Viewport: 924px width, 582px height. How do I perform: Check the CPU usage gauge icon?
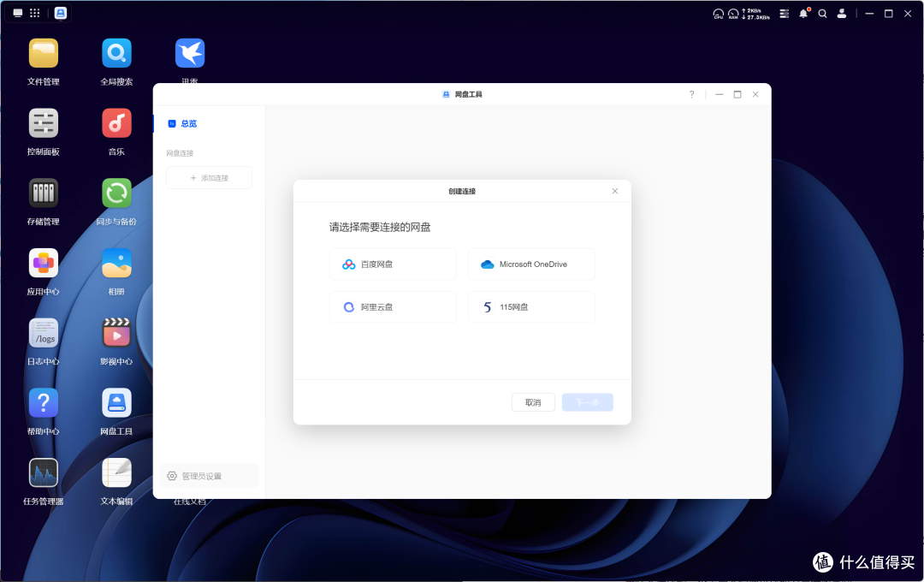tap(719, 14)
